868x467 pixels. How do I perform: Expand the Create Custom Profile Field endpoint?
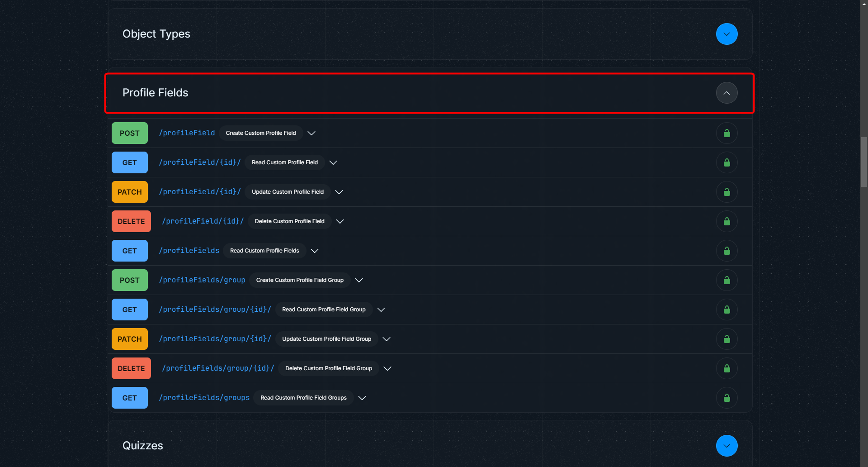click(x=311, y=133)
